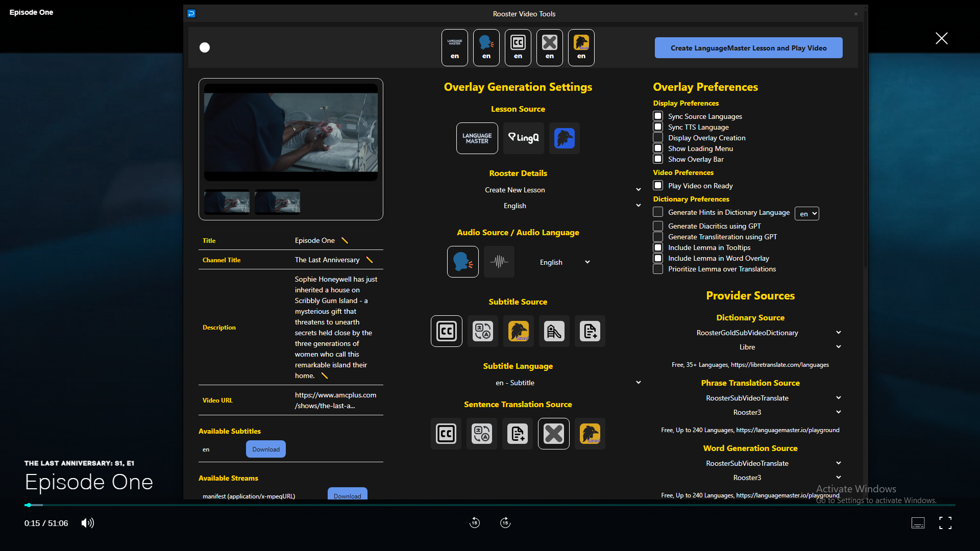This screenshot has height=551, width=980.
Task: Rewind the video 15 seconds
Action: click(475, 522)
